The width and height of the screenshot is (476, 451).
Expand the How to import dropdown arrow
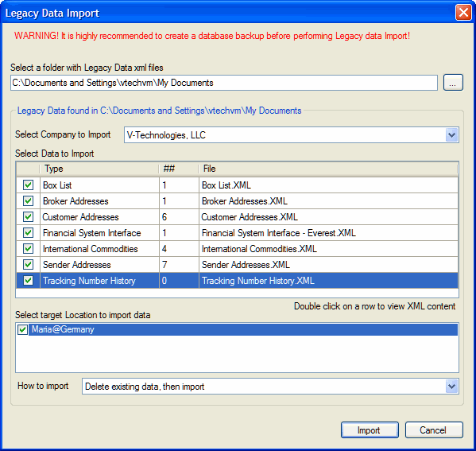pos(451,387)
